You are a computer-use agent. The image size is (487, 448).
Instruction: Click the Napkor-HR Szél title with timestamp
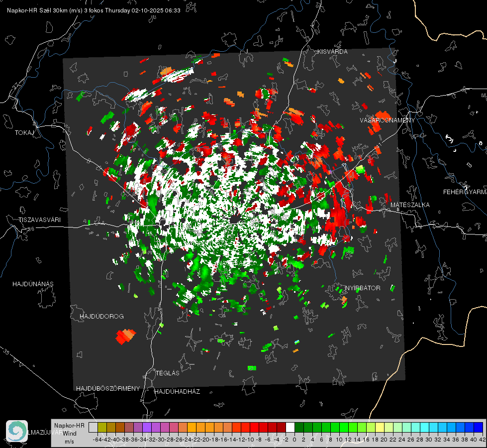click(94, 10)
